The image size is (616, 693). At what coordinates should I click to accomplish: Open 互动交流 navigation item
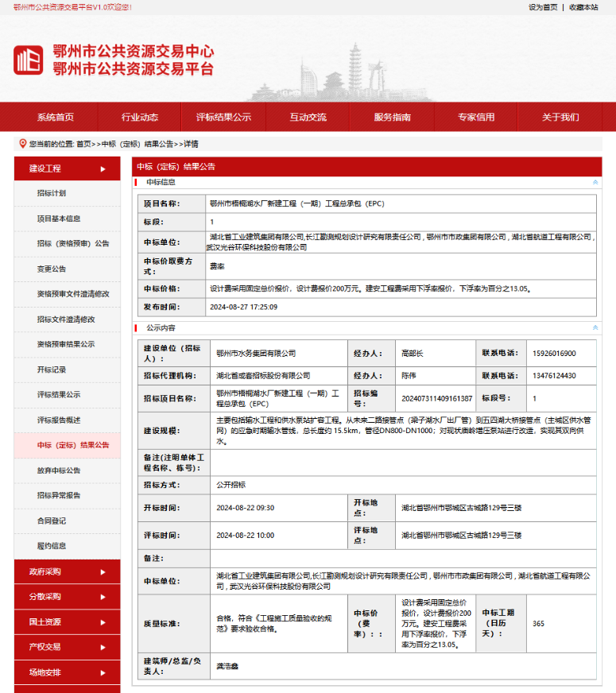click(308, 117)
